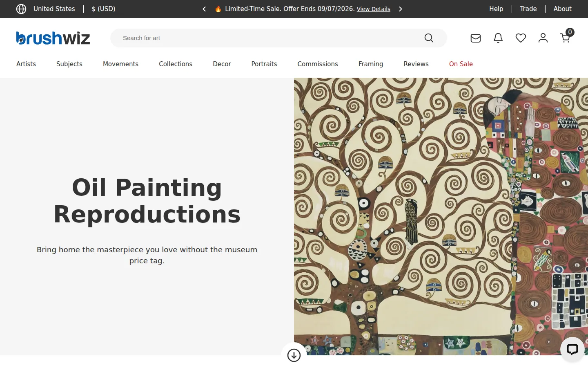Read customer Reviews

coord(416,64)
